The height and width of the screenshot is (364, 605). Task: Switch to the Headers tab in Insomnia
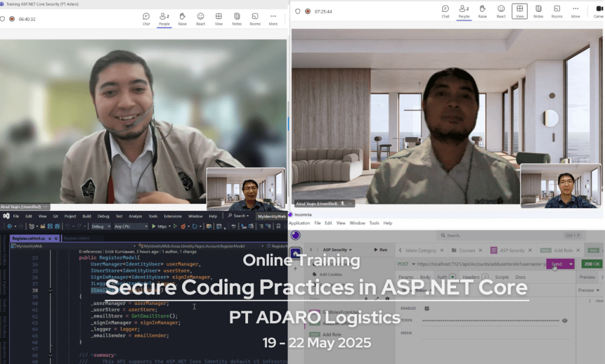point(471,277)
